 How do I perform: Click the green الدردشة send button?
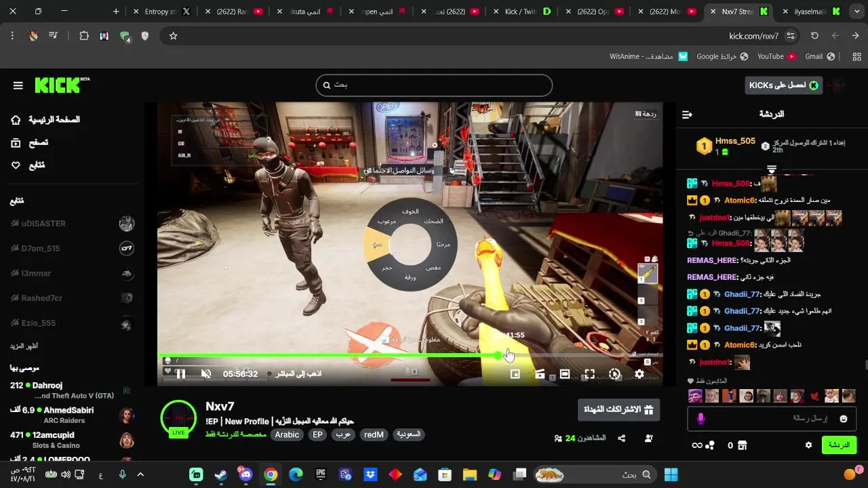point(839,445)
